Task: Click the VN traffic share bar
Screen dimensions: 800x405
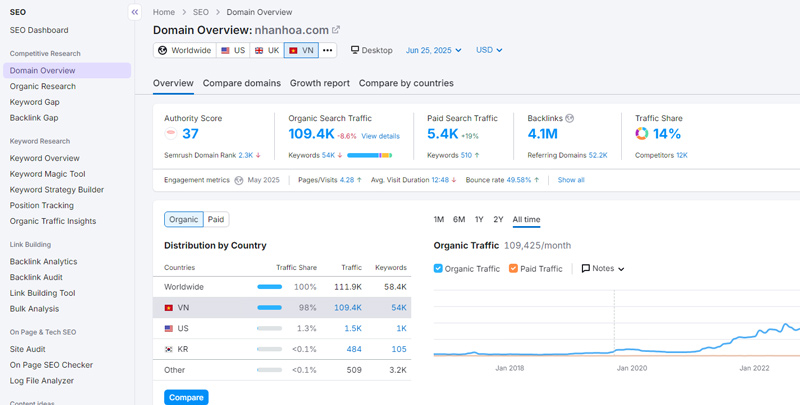Action: [x=269, y=308]
